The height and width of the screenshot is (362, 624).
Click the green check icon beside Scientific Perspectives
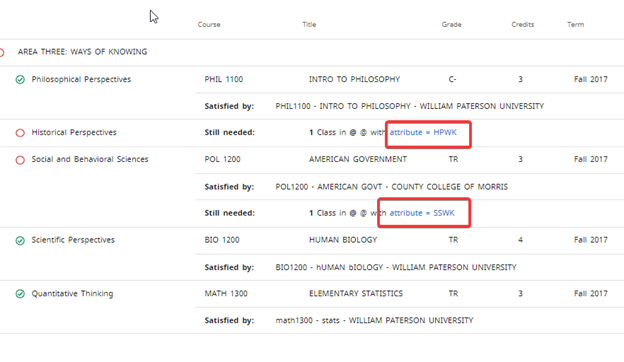coord(20,241)
